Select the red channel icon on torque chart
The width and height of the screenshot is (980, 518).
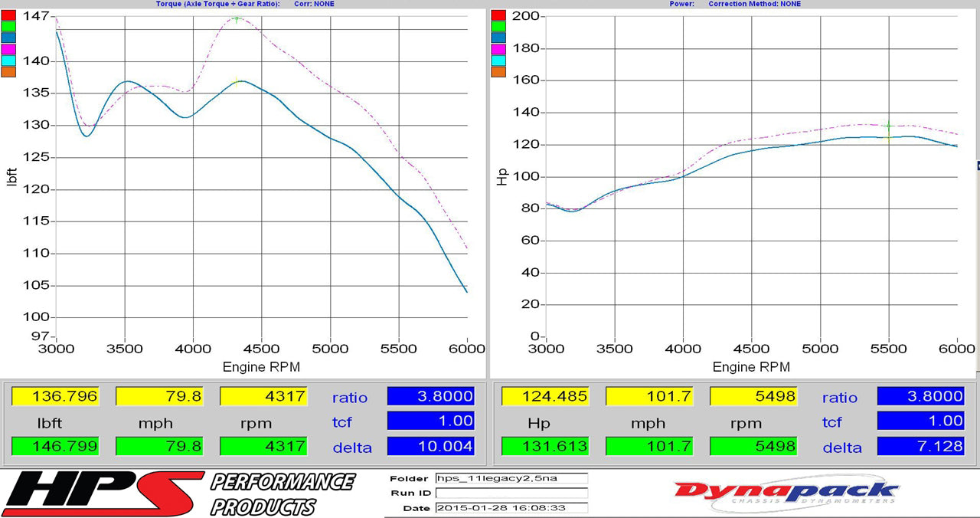[8, 14]
